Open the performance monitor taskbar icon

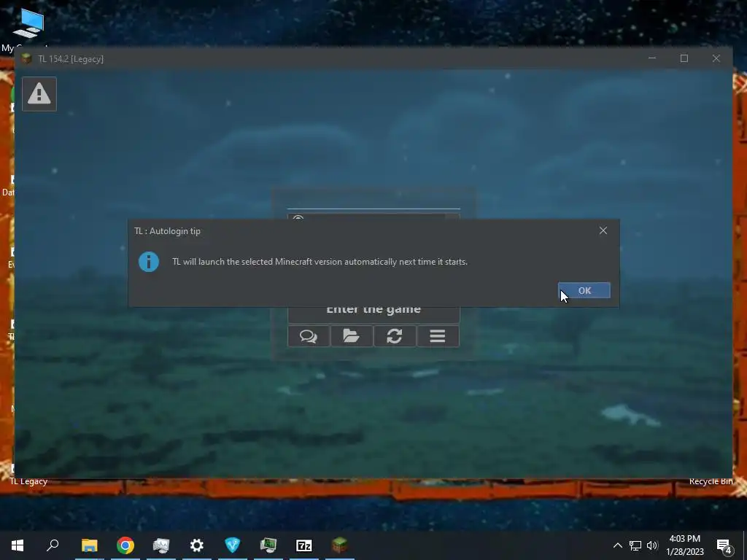[x=161, y=545]
